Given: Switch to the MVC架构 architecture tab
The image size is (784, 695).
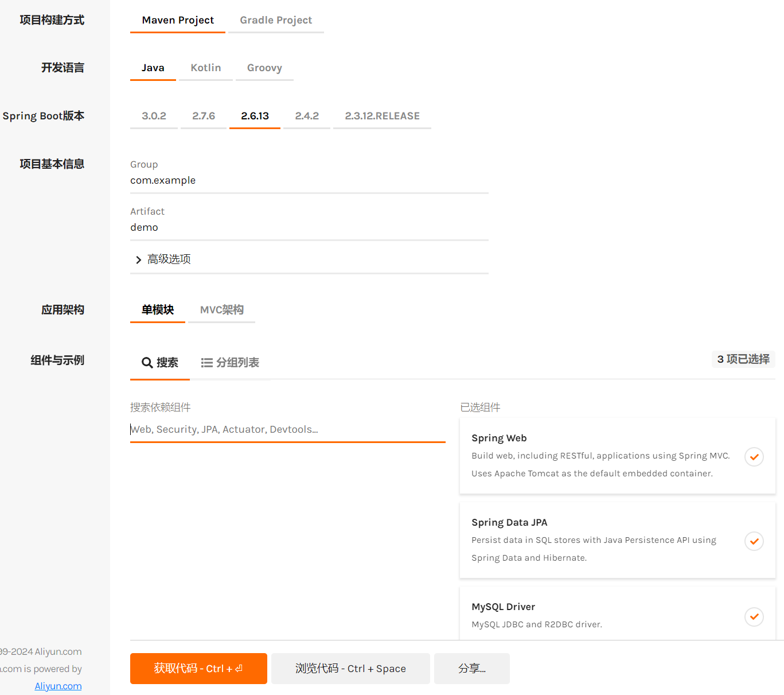Looking at the screenshot, I should [x=221, y=310].
